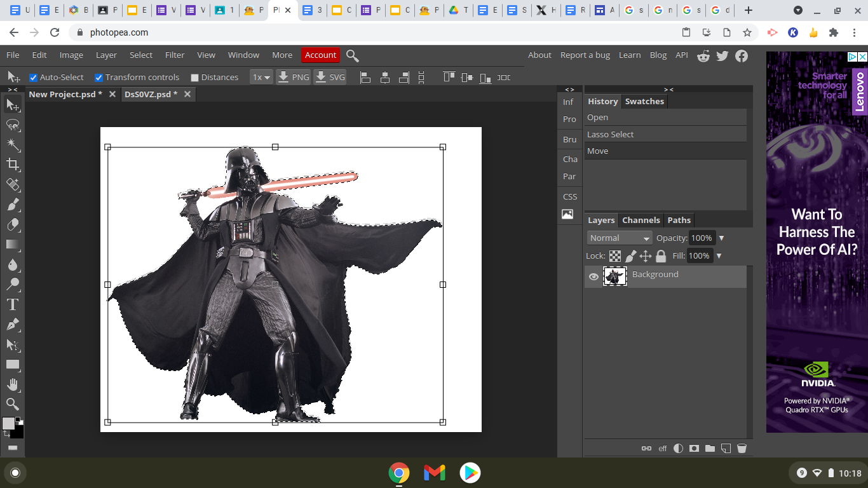Select the Lasso Select tool
The width and height of the screenshot is (868, 488).
(13, 125)
